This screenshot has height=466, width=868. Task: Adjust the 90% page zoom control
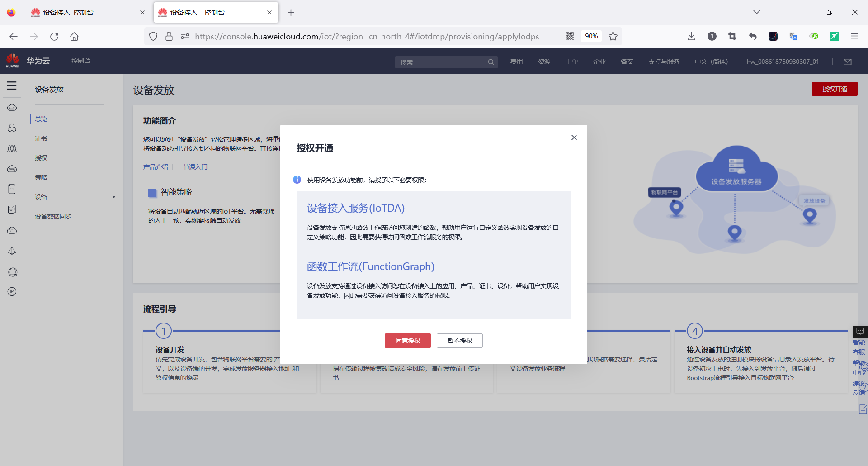point(591,36)
